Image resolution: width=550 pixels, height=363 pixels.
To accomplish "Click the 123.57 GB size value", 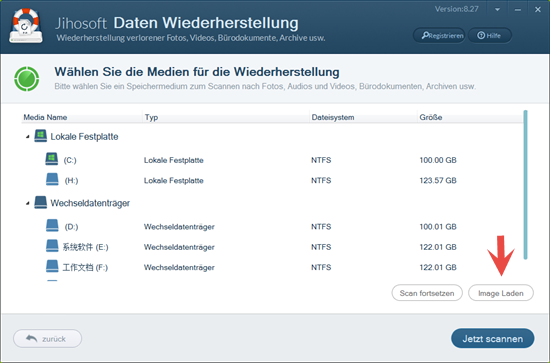I will [x=438, y=181].
